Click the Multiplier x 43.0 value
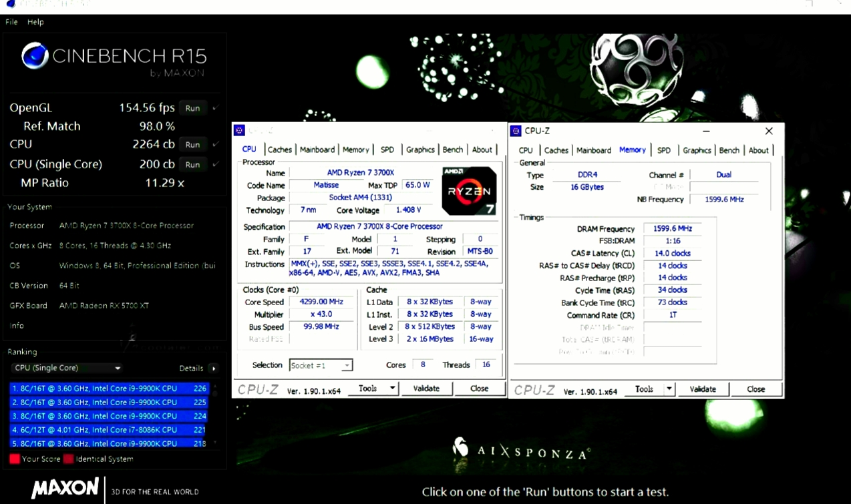This screenshot has height=504, width=851. click(321, 314)
